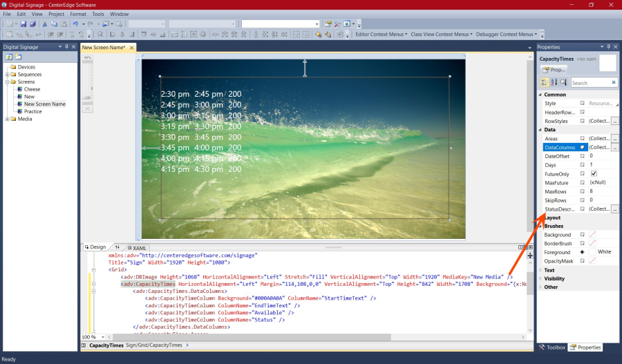This screenshot has width=622, height=364.
Task: Pin the Properties panel
Action: point(607,47)
